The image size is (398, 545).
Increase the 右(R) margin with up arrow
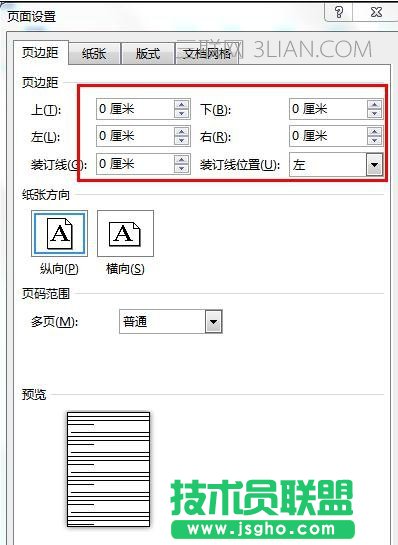point(374,131)
